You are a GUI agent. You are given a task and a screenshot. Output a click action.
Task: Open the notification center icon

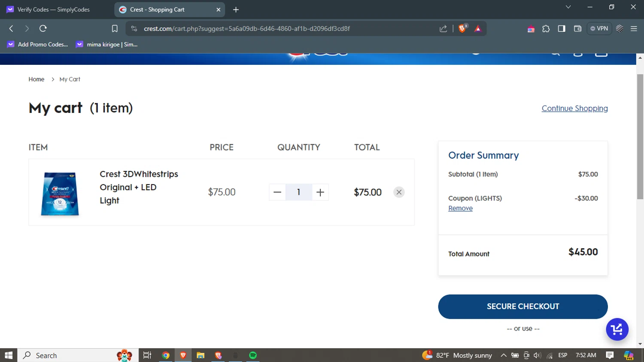[x=610, y=355]
